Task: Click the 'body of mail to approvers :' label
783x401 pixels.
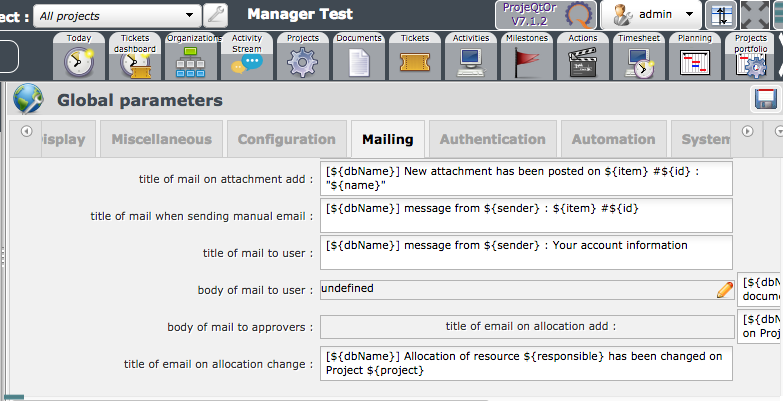Action: (240, 327)
